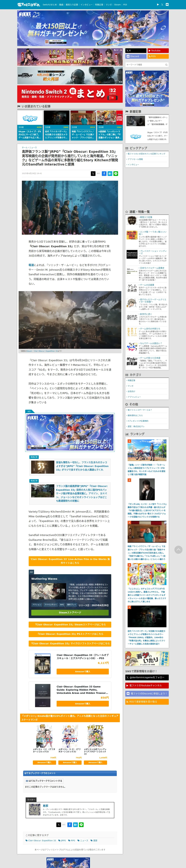Click the 報道 link in the article

tap(31, 265)
